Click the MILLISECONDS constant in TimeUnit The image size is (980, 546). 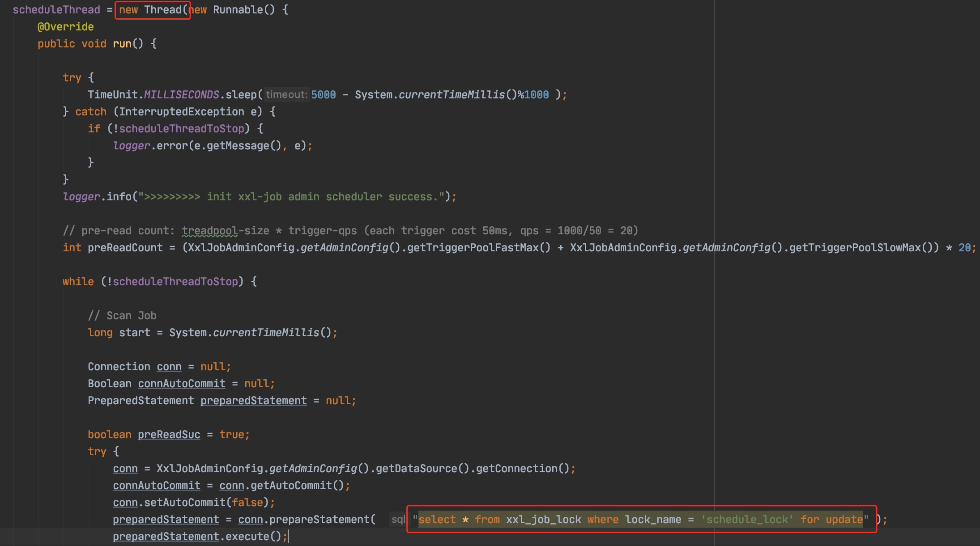click(x=181, y=95)
